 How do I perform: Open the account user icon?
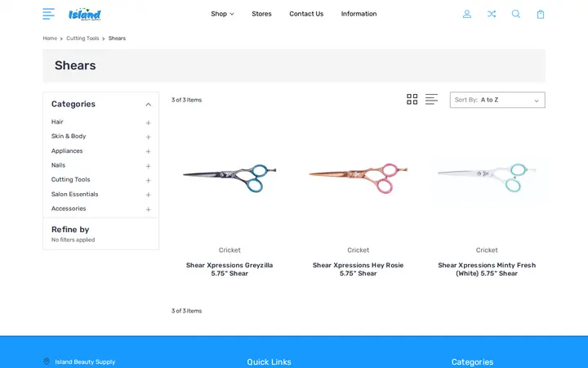[467, 14]
